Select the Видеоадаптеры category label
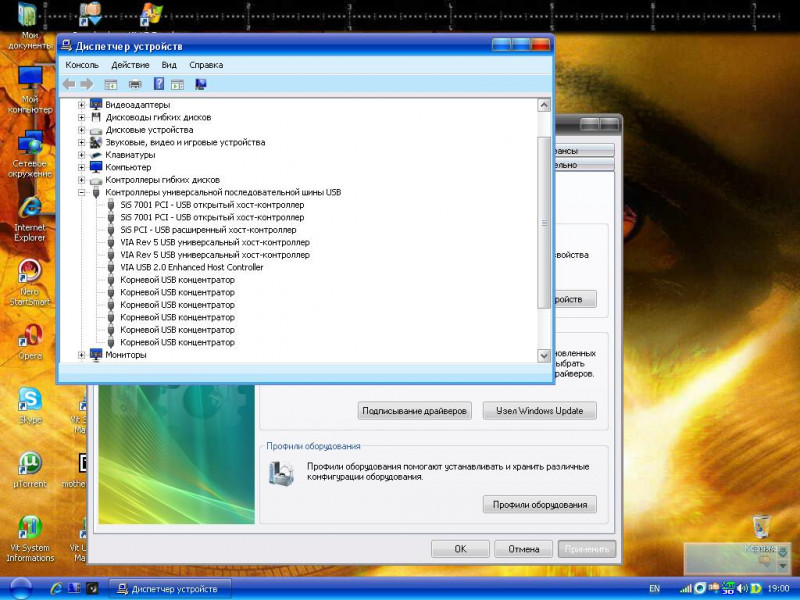The height and width of the screenshot is (600, 800). (137, 105)
